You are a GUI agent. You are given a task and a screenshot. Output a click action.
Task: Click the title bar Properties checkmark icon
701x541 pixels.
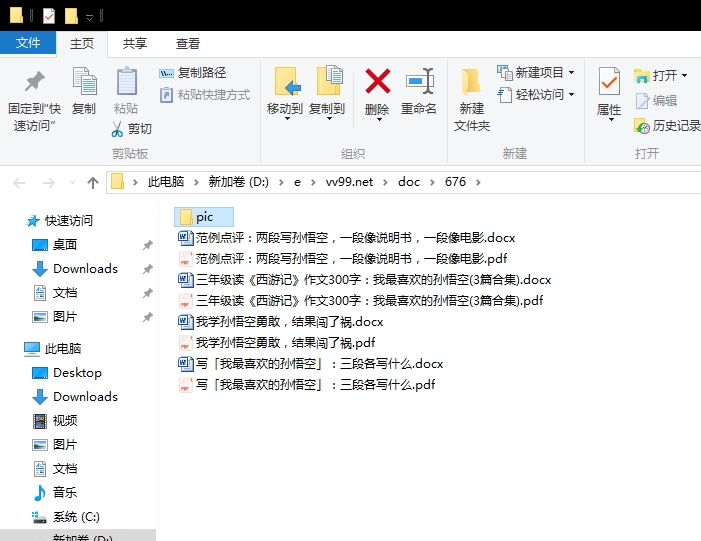(x=49, y=16)
